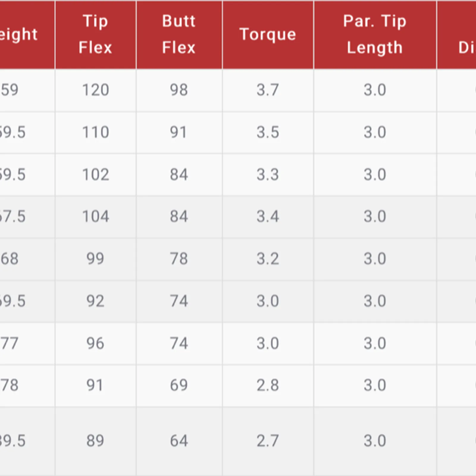This screenshot has height=476, width=476.
Task: Select the Tip Flex cell showing 120
Action: (95, 90)
